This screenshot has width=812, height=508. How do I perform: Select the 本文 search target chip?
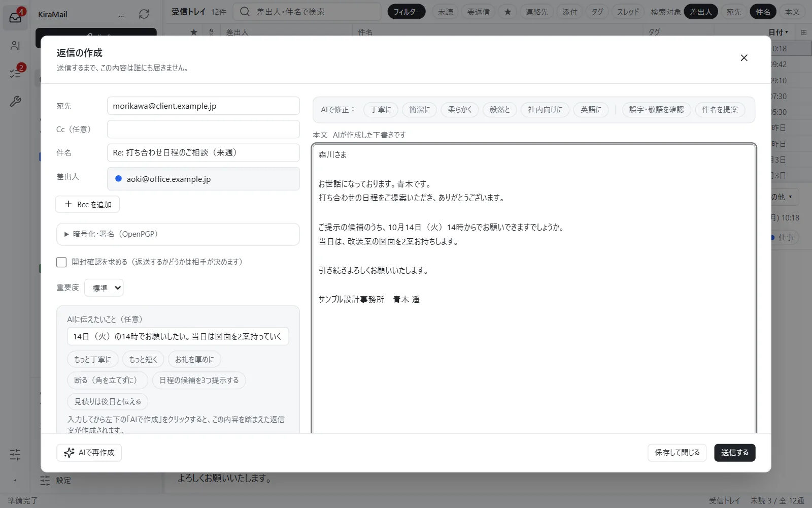click(792, 12)
